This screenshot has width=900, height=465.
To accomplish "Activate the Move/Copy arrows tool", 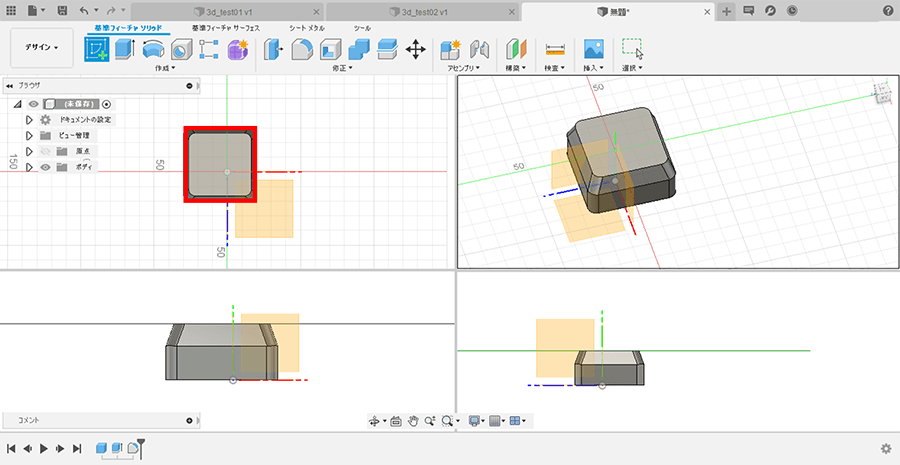I will (416, 49).
